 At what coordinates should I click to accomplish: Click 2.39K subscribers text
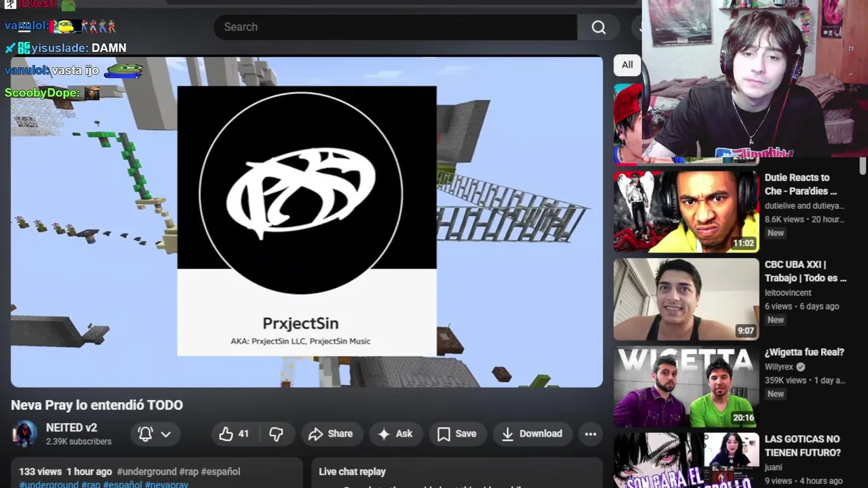(79, 441)
